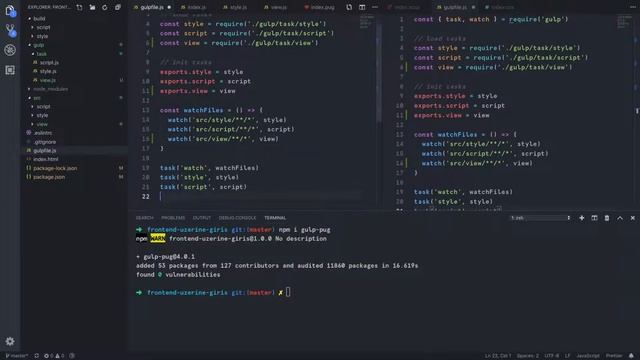Click sync changes icon in status bar
640x360 pixels.
(x=37, y=356)
